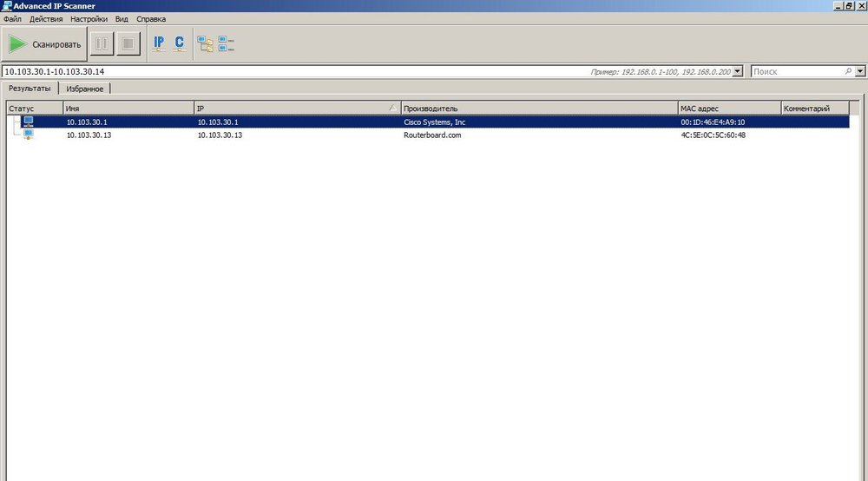Select the Routerboard.com device row
Image resolution: width=868 pixels, height=481 pixels.
click(432, 135)
